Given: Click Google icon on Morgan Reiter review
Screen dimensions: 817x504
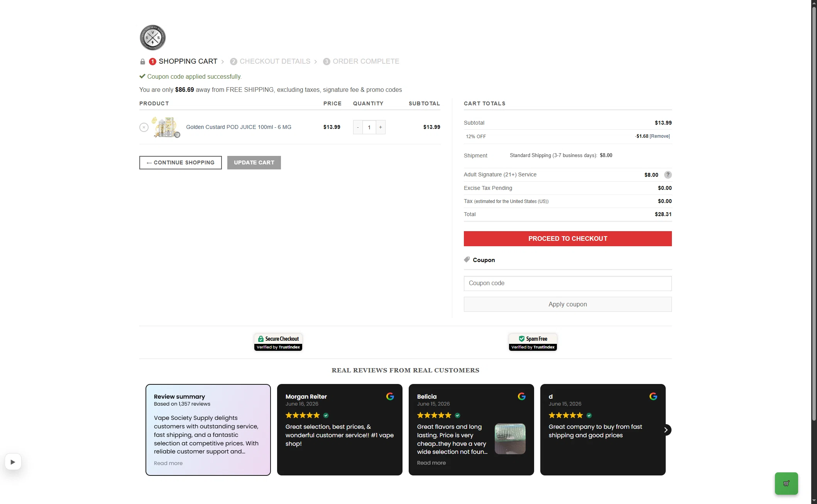Looking at the screenshot, I should tap(390, 396).
